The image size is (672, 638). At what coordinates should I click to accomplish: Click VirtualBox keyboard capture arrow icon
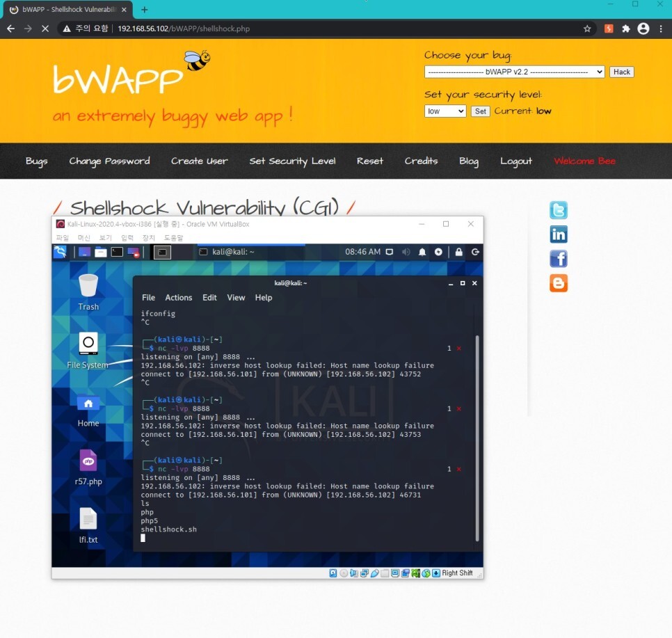point(436,573)
